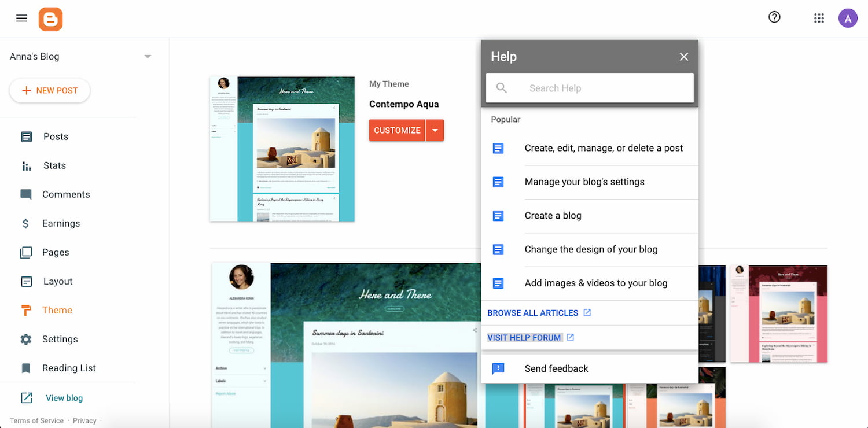Image resolution: width=868 pixels, height=428 pixels.
Task: Open the Browse All Articles link
Action: pyautogui.click(x=532, y=313)
